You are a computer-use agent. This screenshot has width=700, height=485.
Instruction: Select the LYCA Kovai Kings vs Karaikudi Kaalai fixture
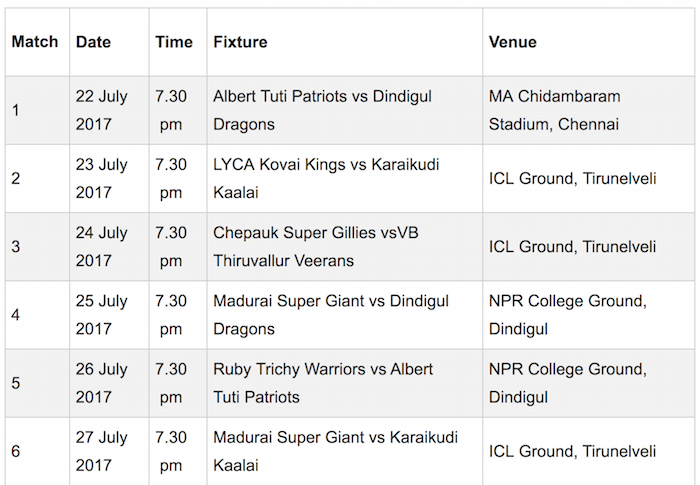(326, 178)
